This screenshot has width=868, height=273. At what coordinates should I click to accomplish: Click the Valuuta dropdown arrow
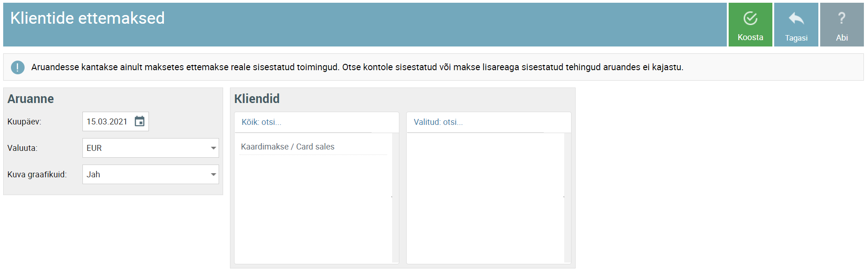213,148
